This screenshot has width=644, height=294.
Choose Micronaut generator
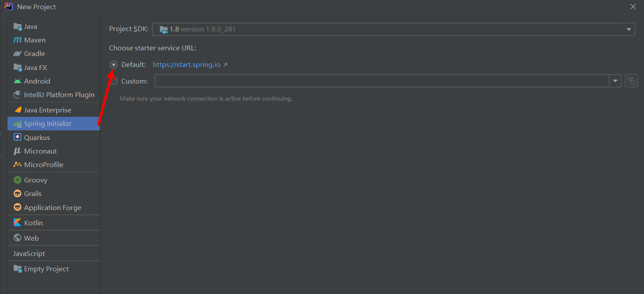53,151
